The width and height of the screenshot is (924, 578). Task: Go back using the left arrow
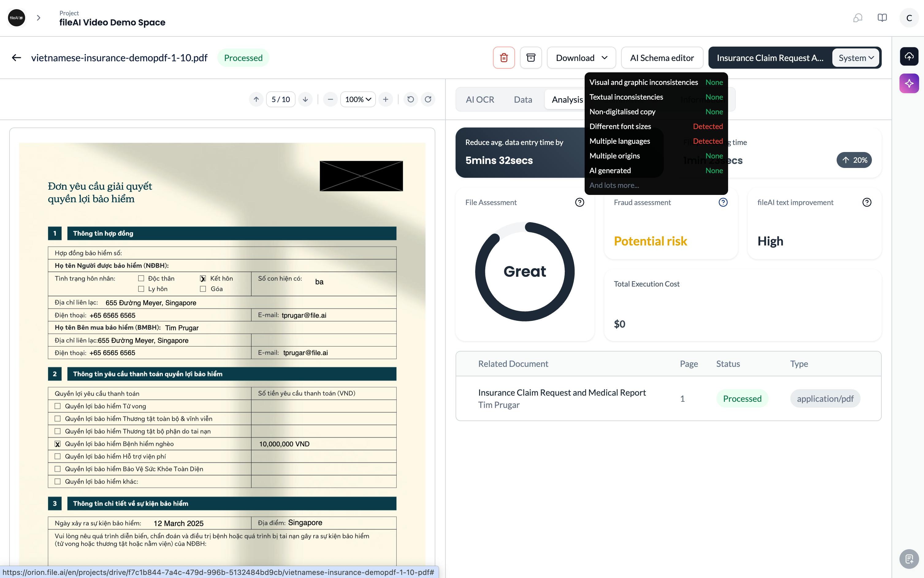(17, 58)
